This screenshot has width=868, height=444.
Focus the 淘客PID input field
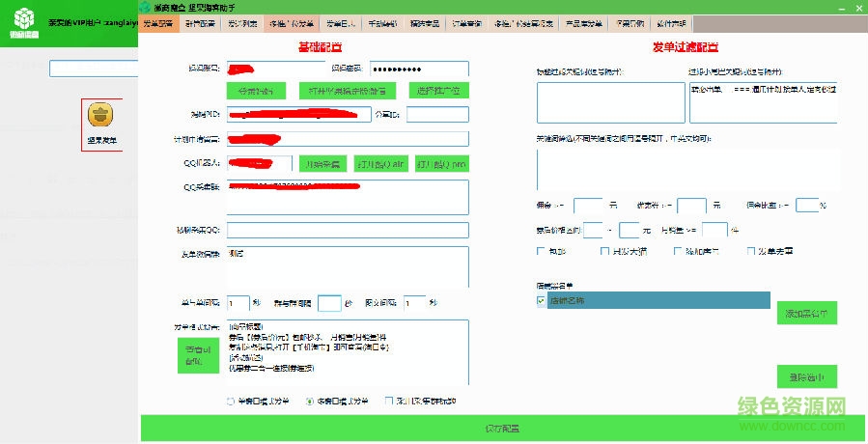click(299, 114)
